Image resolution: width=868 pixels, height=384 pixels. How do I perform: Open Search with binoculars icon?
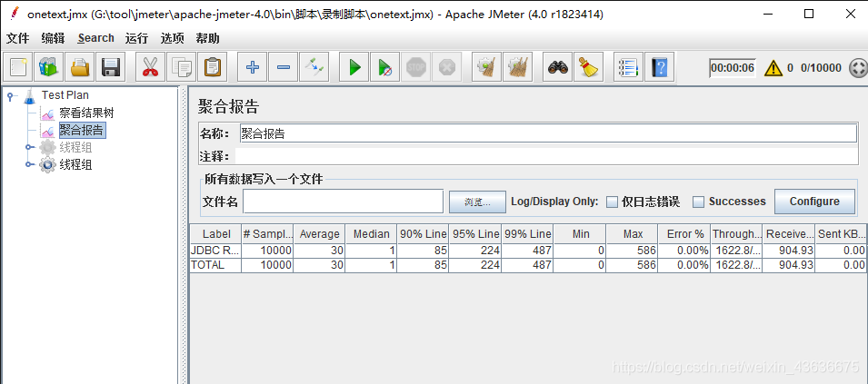coord(557,67)
